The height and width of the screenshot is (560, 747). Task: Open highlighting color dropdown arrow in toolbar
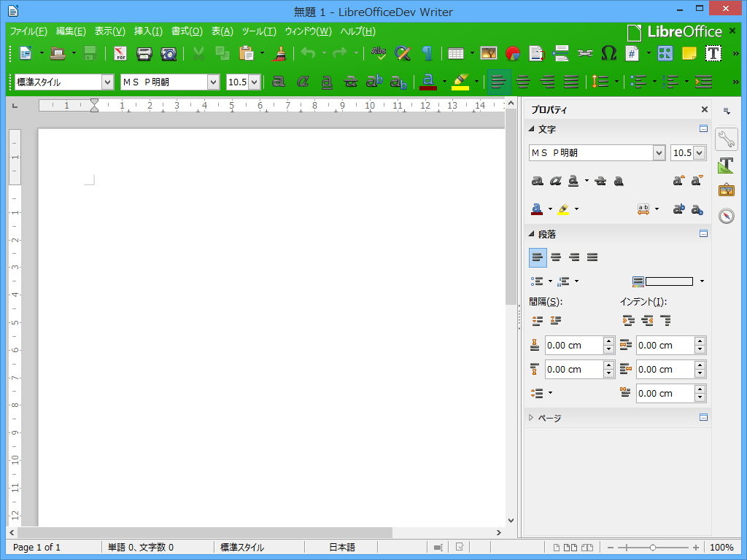click(x=476, y=82)
